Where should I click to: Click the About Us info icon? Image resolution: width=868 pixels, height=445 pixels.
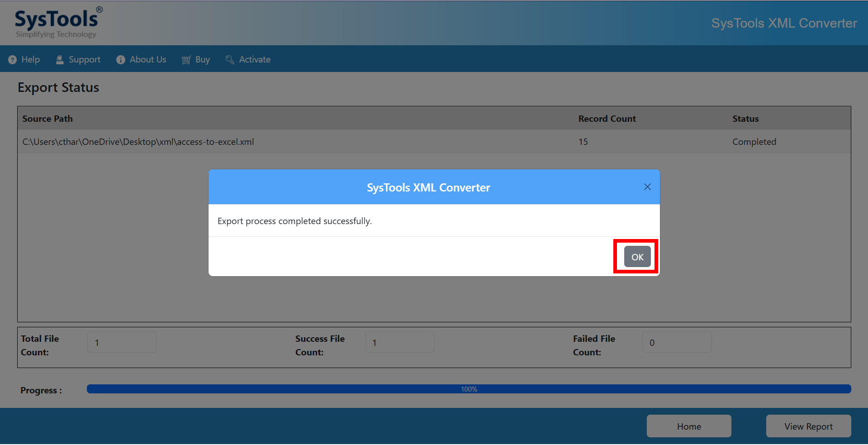(120, 59)
